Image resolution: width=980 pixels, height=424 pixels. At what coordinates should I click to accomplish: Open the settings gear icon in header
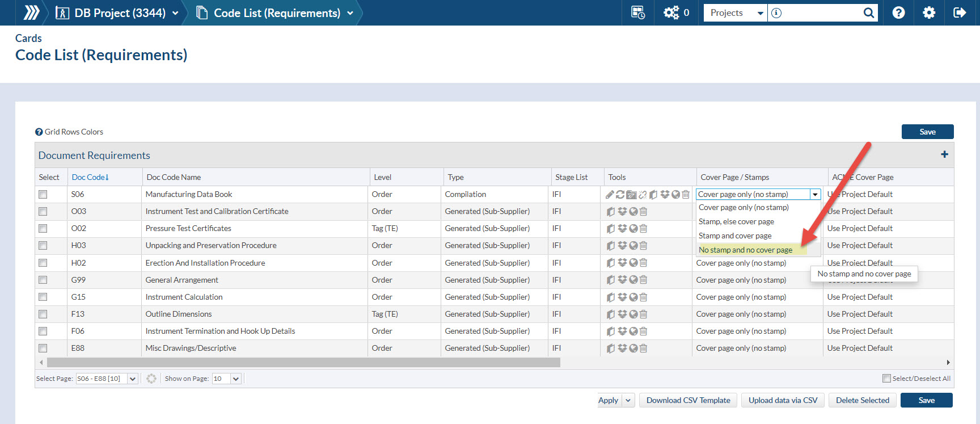pyautogui.click(x=929, y=12)
